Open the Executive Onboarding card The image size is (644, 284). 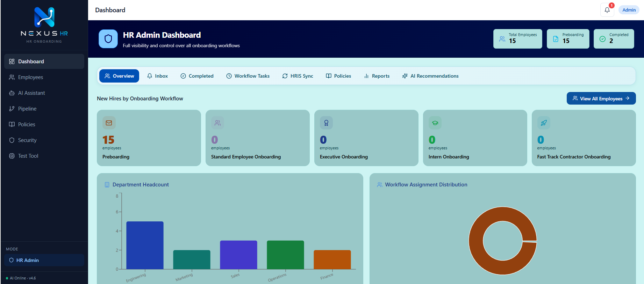coord(366,138)
